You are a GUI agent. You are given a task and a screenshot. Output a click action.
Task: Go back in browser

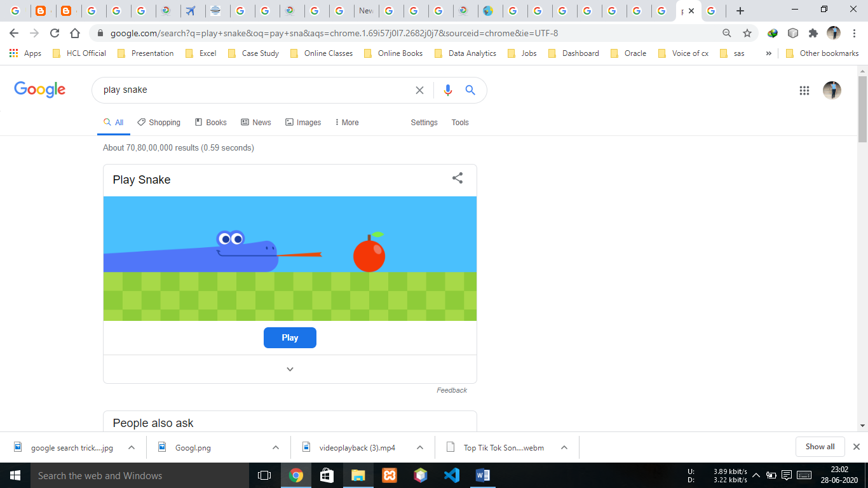tap(14, 33)
